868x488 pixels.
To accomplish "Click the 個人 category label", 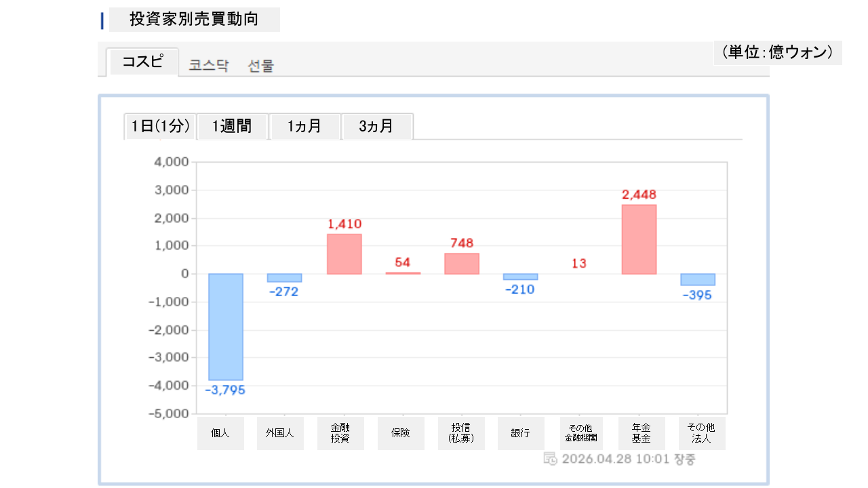I will [220, 433].
